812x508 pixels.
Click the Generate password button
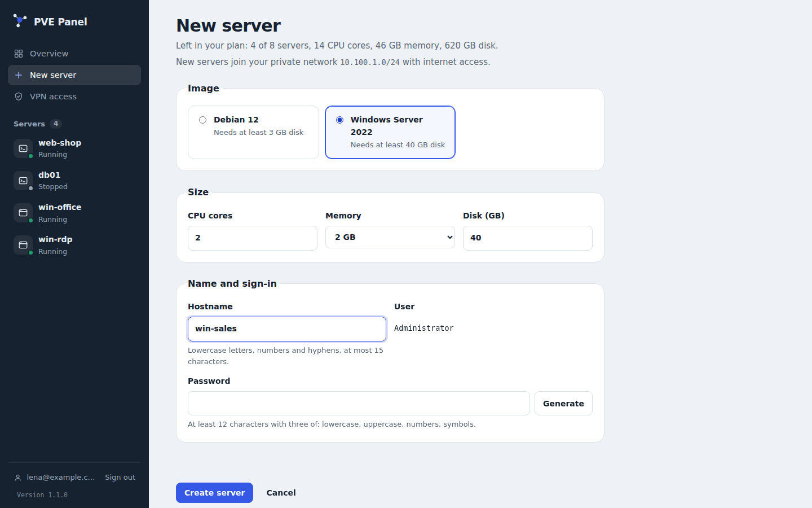563,404
